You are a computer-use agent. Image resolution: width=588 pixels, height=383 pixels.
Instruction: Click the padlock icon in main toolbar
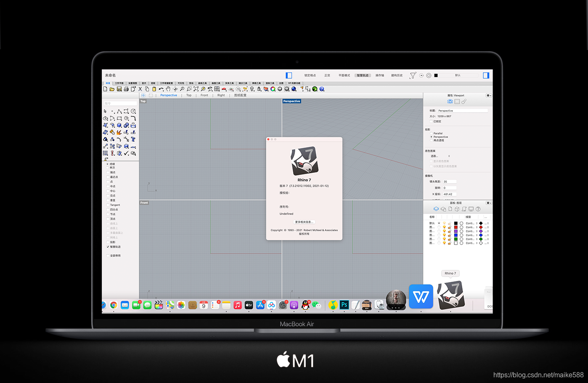click(x=259, y=89)
